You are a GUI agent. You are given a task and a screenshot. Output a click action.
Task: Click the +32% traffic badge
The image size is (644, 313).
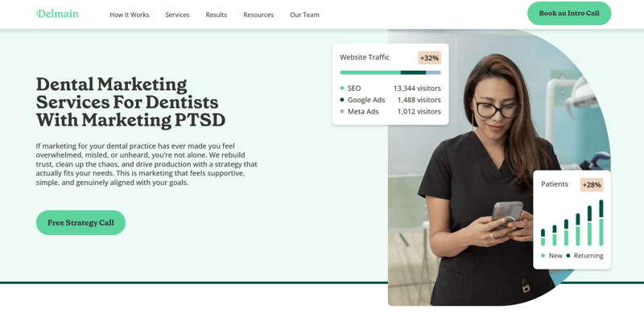pos(430,58)
